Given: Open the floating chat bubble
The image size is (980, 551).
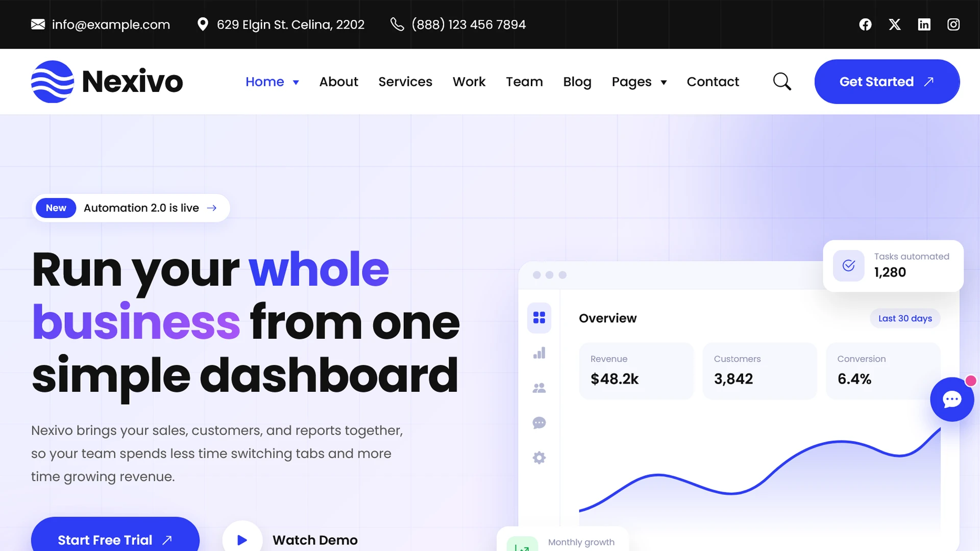Looking at the screenshot, I should (x=952, y=399).
